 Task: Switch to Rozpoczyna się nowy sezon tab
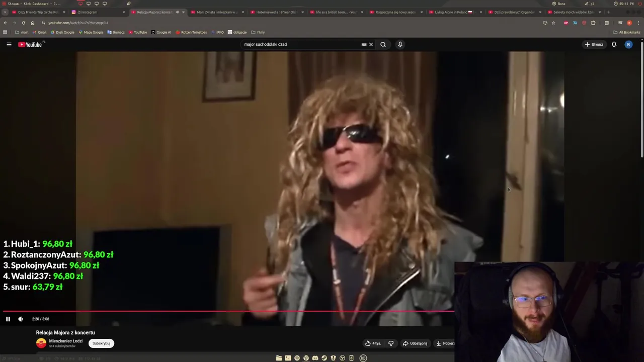pyautogui.click(x=395, y=12)
